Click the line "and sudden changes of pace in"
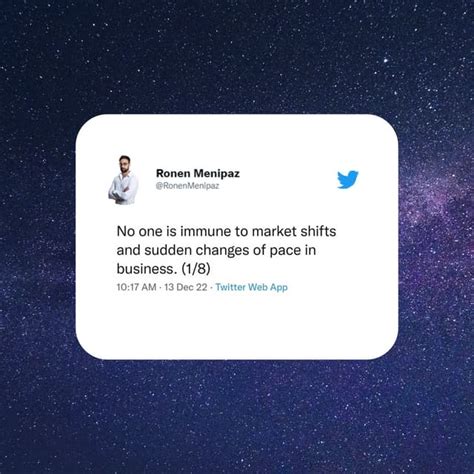Screen dimensions: 474x474 coord(216,250)
